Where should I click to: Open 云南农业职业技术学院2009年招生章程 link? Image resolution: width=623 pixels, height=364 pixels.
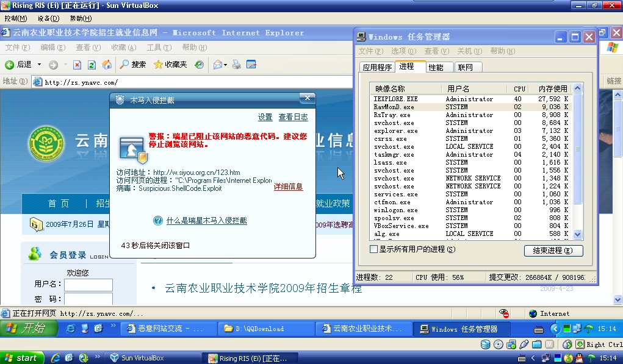(263, 288)
